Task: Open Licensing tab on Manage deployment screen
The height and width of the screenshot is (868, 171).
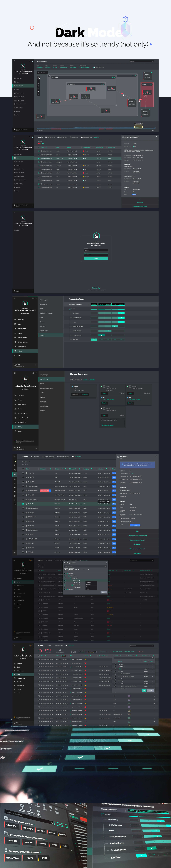Action: click(52, 402)
